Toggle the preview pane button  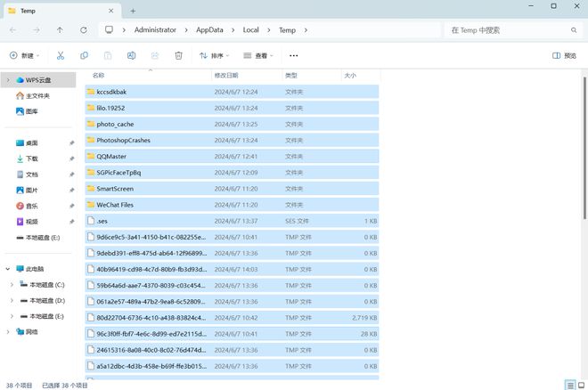[x=564, y=55]
